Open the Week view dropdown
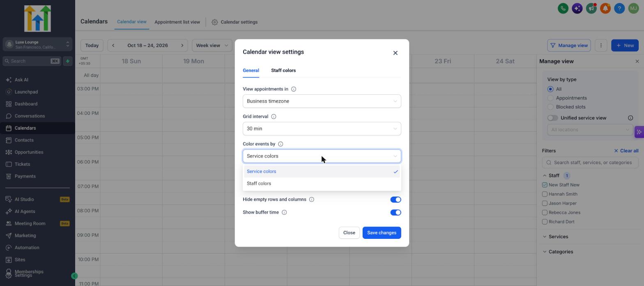This screenshot has height=286, width=644. point(212,46)
